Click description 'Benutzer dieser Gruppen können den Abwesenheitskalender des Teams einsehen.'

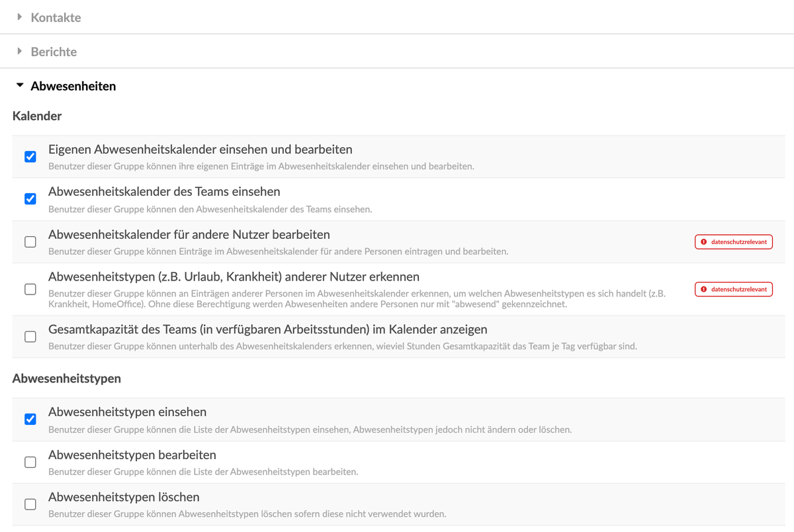pyautogui.click(x=210, y=209)
